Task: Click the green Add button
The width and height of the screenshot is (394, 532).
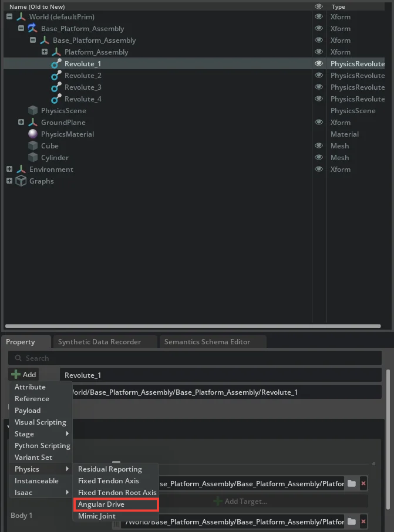Action: (x=23, y=374)
